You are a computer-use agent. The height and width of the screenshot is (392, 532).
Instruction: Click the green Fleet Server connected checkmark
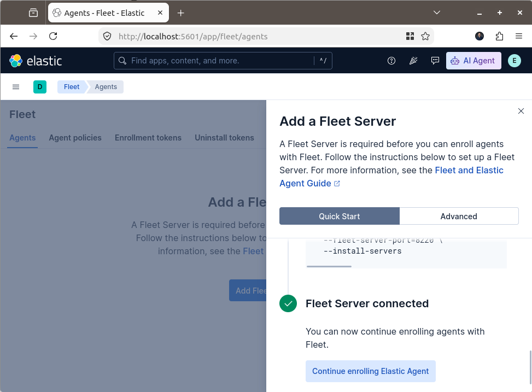[x=288, y=303]
